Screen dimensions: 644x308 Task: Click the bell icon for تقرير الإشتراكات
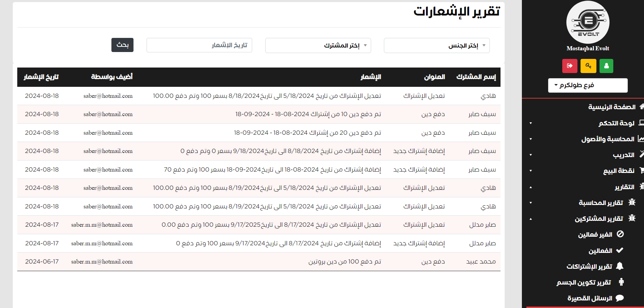pyautogui.click(x=620, y=266)
